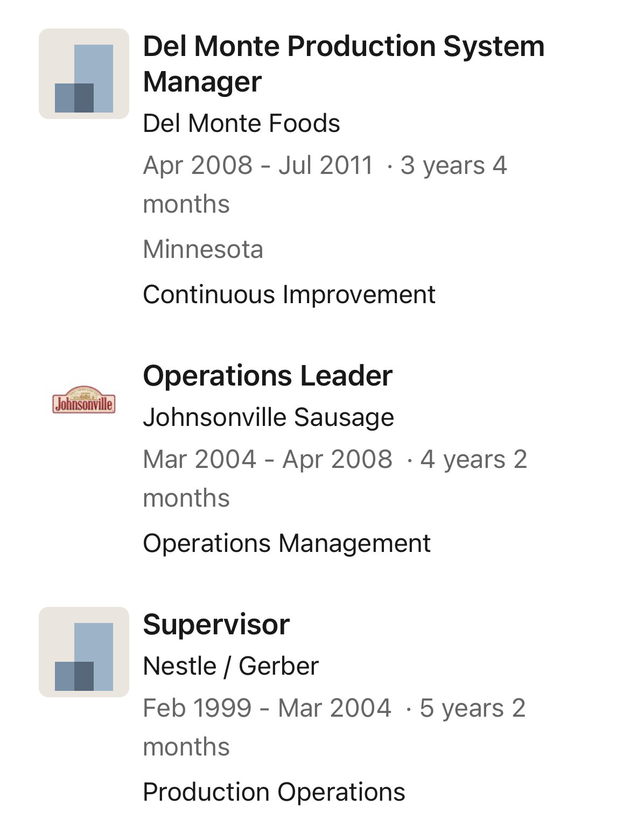Open Del Monte Production System Manager position
The image size is (630, 840).
[x=344, y=64]
